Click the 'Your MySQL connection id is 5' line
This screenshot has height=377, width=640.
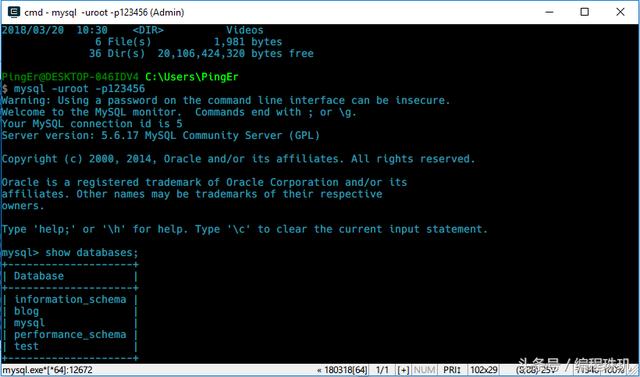(x=92, y=124)
